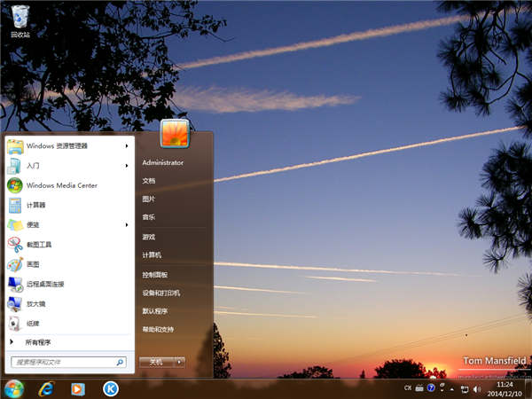532x399 pixels.
Task: Click the 2014/12/10 date in taskbar
Action: 505,394
